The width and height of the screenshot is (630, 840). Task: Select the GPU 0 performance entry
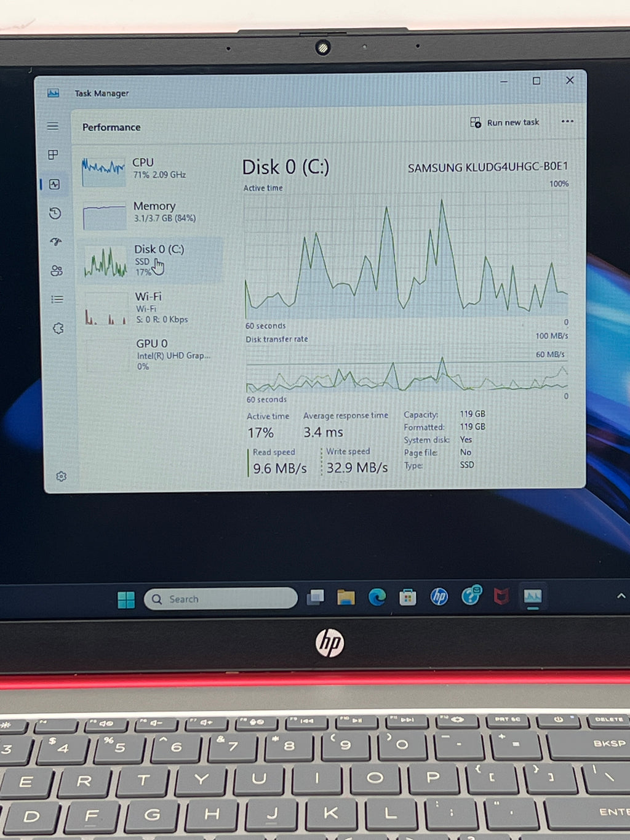[153, 354]
